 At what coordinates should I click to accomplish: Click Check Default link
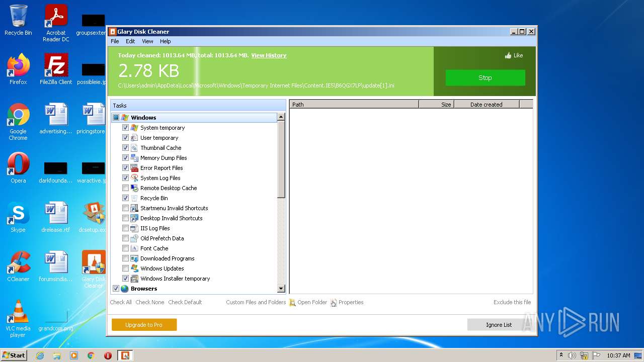point(185,302)
